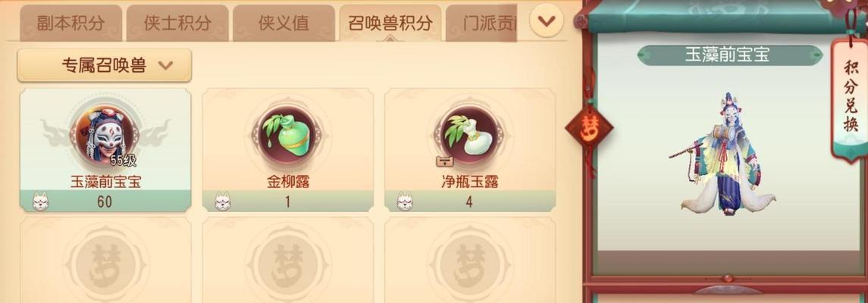Click the red 梦 diamond ornament
This screenshot has width=868, height=303.
coord(589,128)
